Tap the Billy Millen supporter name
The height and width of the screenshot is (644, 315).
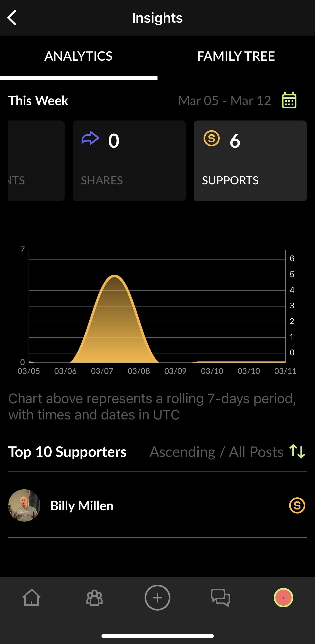(82, 506)
